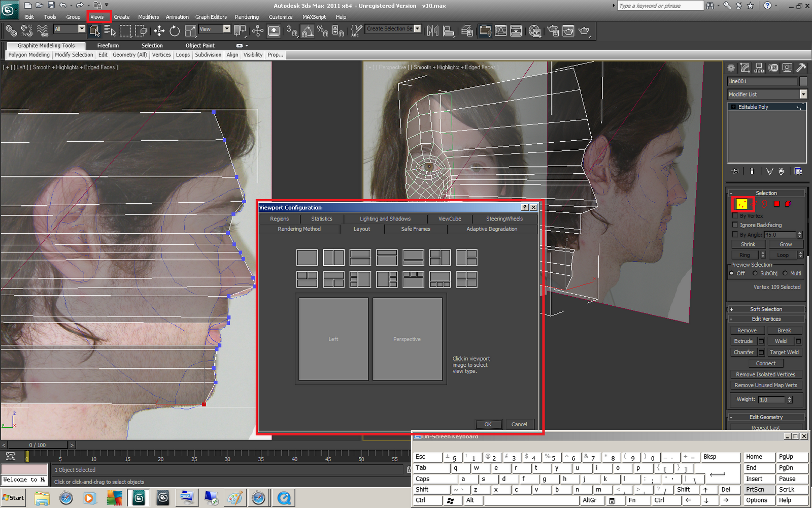Activate the Select and Rotate tool
The image size is (812, 508).
click(175, 31)
